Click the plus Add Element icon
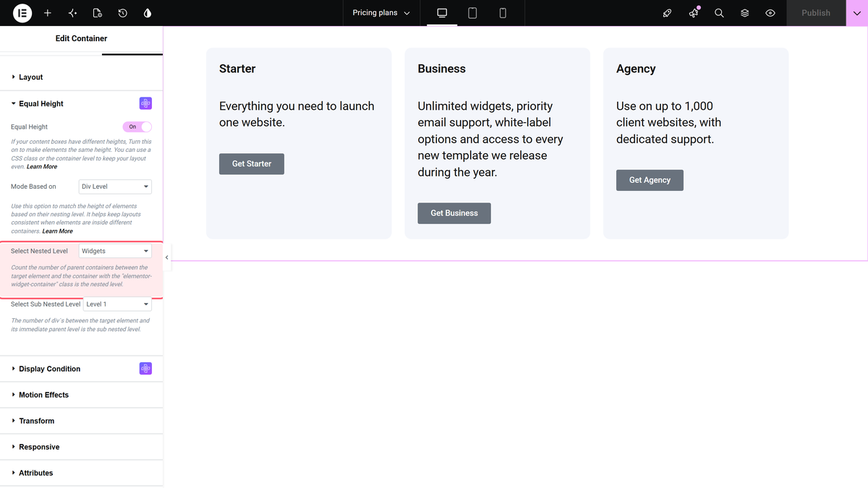Viewport: 868px width, 488px height. 48,13
